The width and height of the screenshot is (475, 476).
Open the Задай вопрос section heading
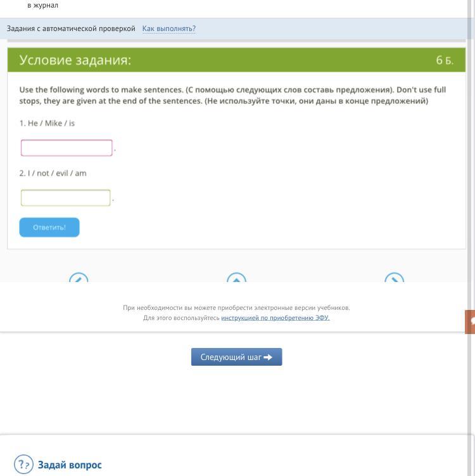click(x=70, y=465)
